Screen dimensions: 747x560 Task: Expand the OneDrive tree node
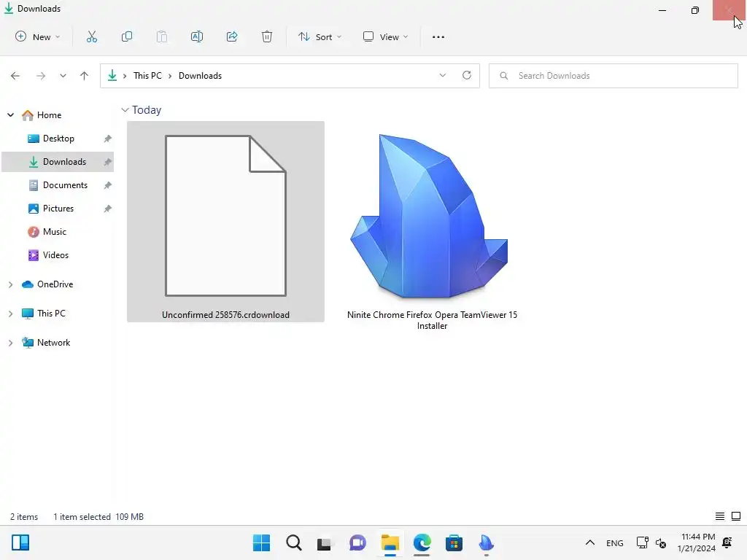(x=10, y=284)
